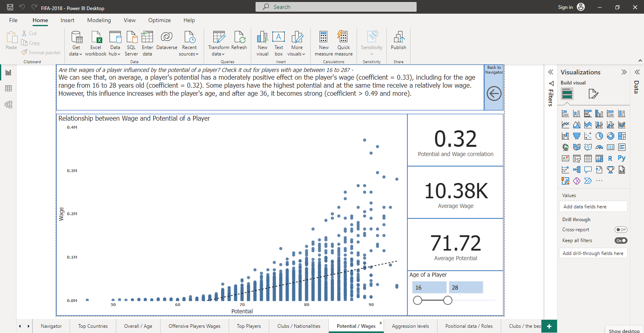Collapse the Visualizations pane
Viewport: 644px width, 333px height.
[624, 72]
